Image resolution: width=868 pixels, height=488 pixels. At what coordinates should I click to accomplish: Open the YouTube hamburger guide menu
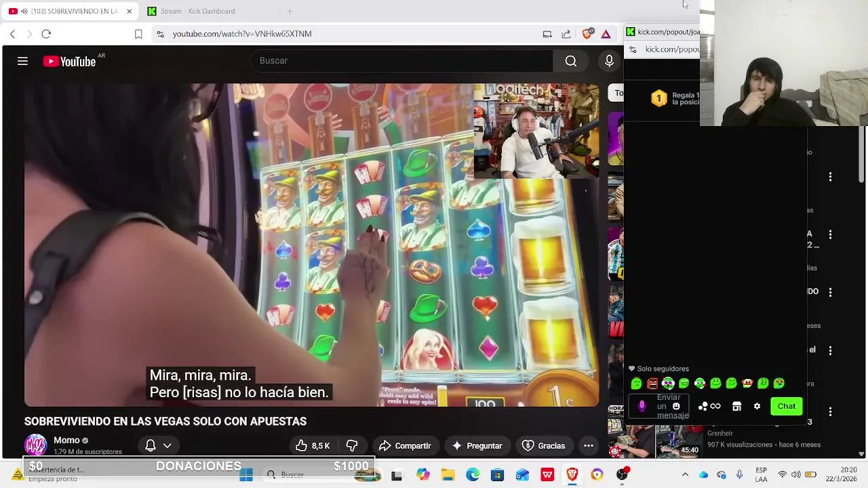[22, 61]
